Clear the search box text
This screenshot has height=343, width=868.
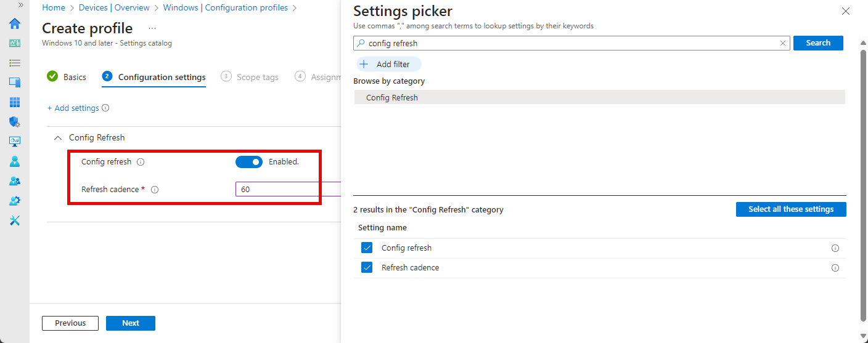point(783,43)
